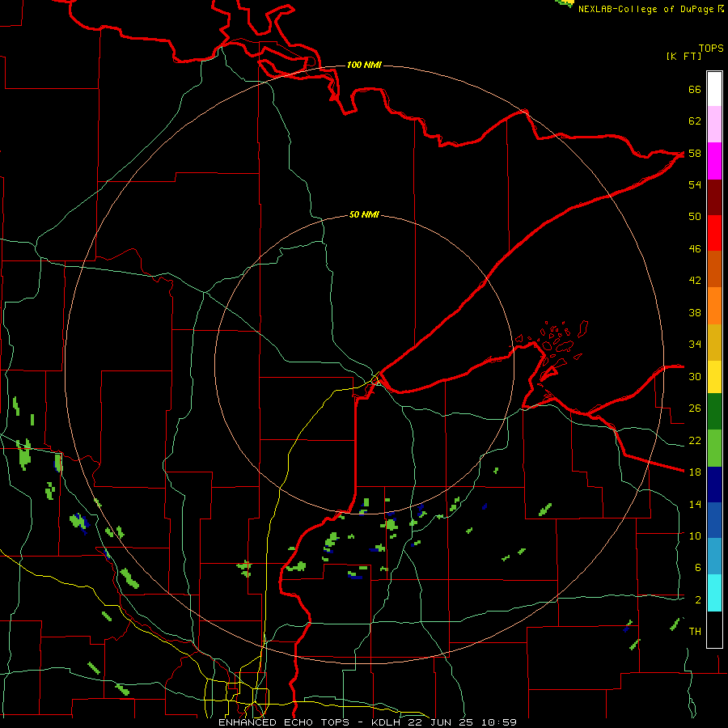This screenshot has height=728, width=728.
Task: Click the '[K FT]' units label
Action: point(684,56)
